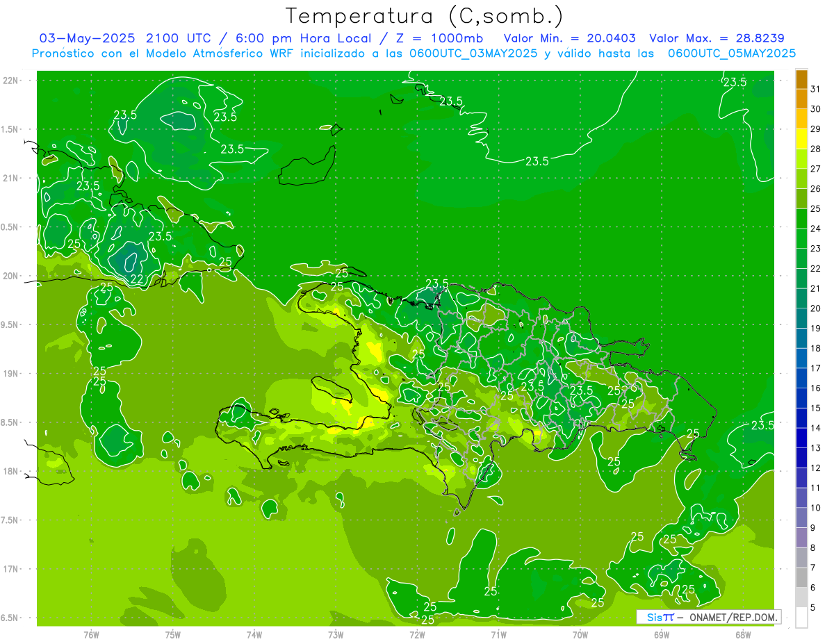Click the '74W' longitude axis label
The image size is (834, 644).
pos(254,634)
